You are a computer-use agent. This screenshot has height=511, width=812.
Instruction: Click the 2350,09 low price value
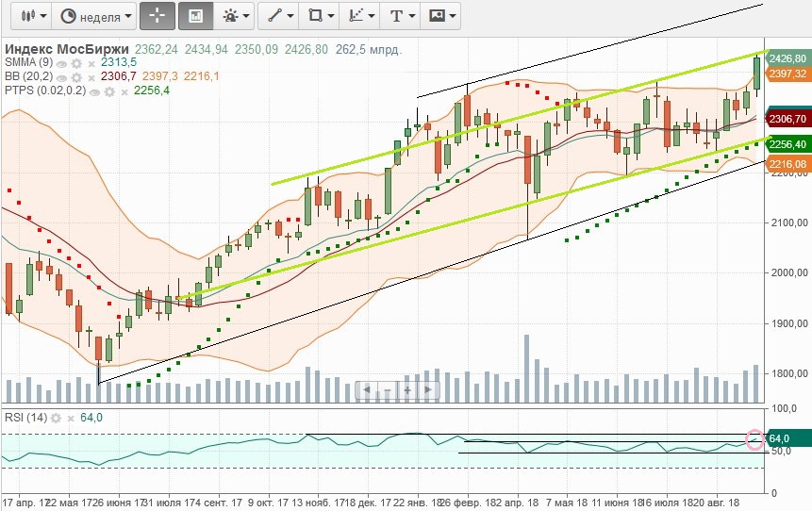[x=257, y=50]
